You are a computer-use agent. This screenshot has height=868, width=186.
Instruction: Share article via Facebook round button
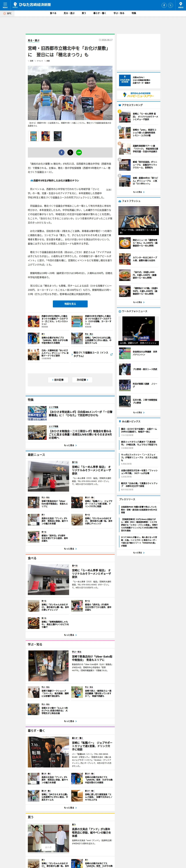(x=61, y=152)
